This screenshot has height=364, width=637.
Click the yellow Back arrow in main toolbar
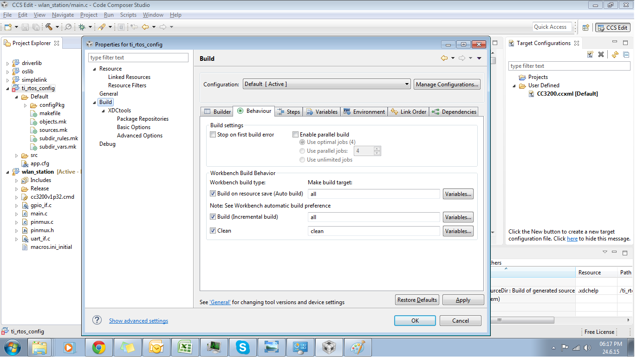click(145, 27)
